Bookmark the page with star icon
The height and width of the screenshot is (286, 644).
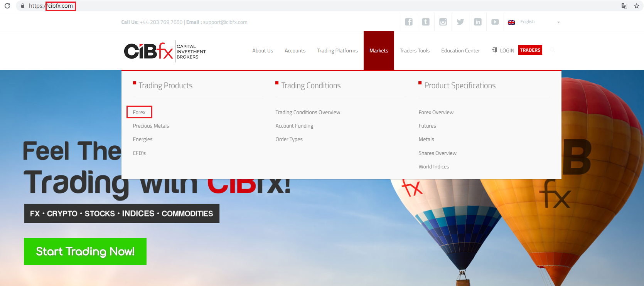point(637,6)
